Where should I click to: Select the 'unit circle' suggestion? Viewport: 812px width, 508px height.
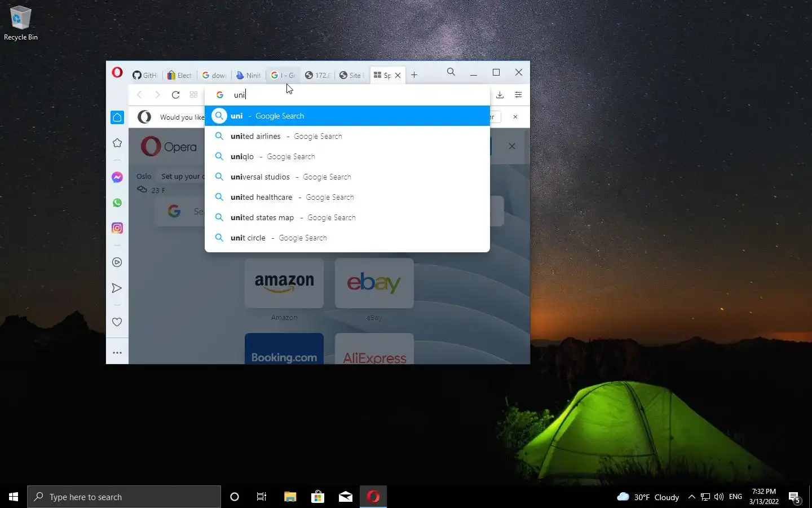click(x=347, y=238)
